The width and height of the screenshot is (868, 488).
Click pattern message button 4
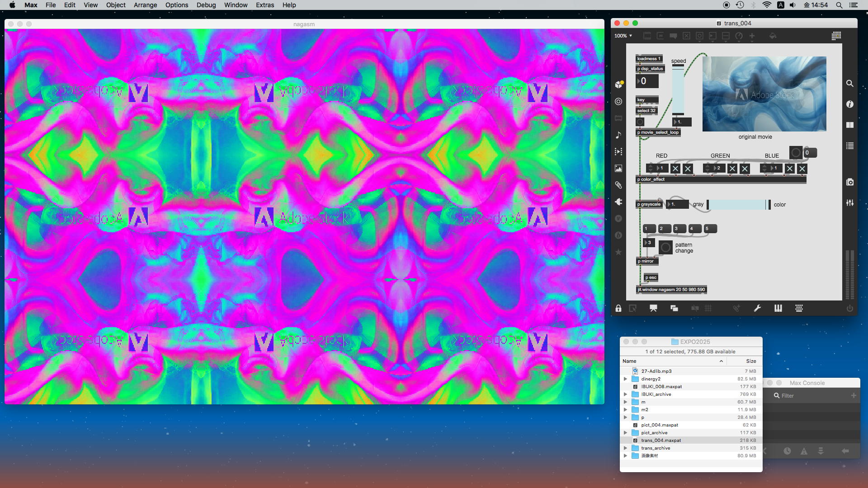coord(694,229)
